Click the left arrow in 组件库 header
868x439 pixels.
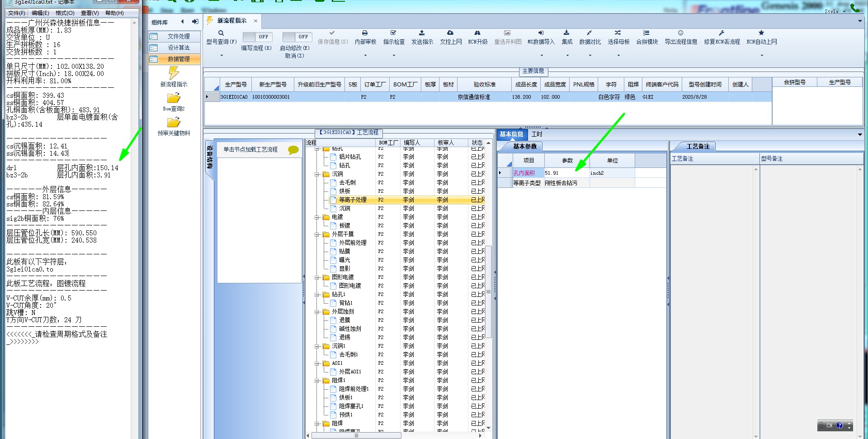183,22
